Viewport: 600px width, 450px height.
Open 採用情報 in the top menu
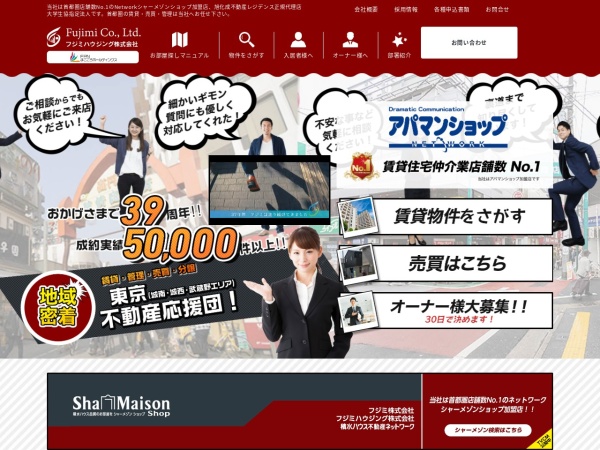pos(406,10)
